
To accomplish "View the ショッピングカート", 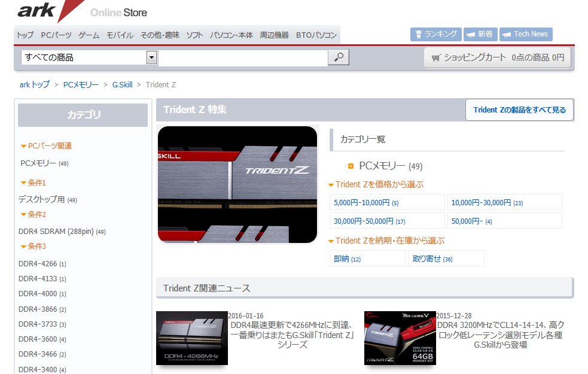I will (498, 57).
